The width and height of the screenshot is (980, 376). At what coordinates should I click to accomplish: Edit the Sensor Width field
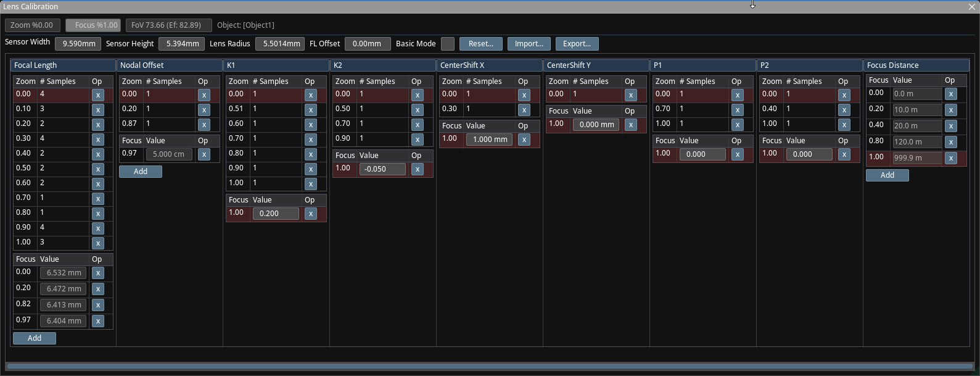[x=78, y=44]
